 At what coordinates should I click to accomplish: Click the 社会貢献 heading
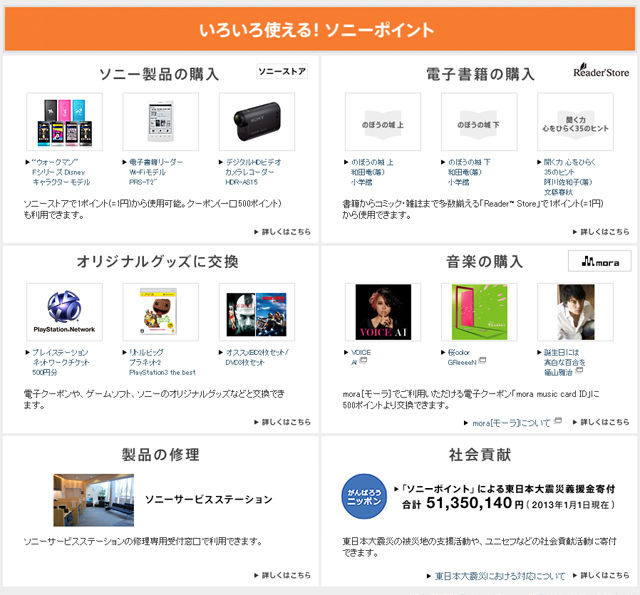480,455
